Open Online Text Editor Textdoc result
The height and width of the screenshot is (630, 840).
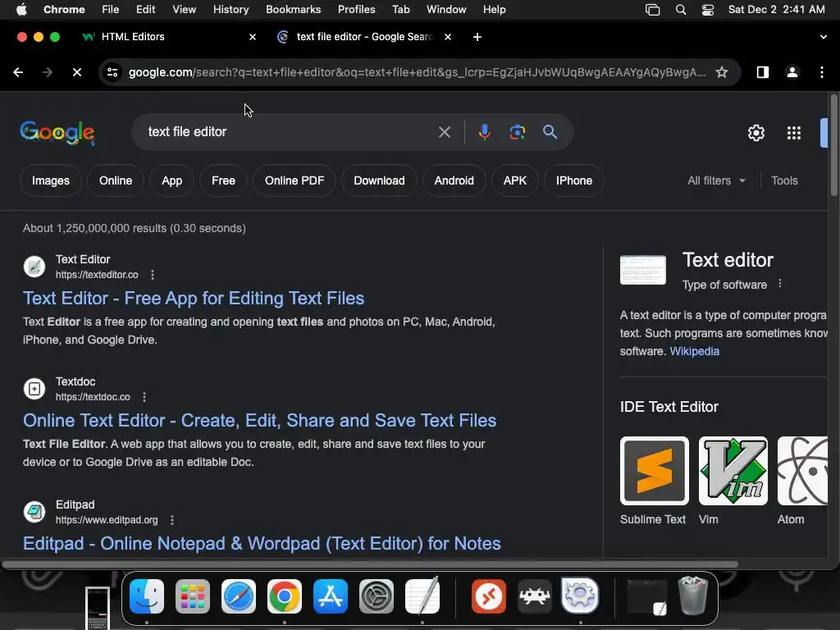[259, 421]
